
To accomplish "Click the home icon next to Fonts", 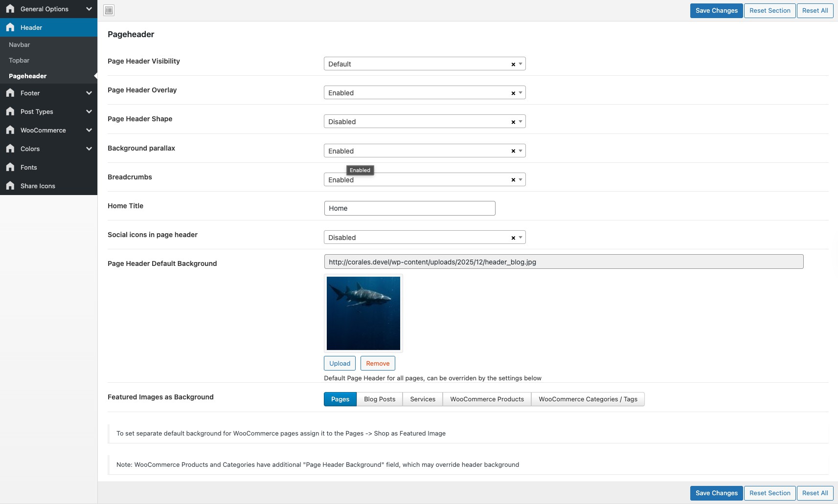I will tap(10, 167).
